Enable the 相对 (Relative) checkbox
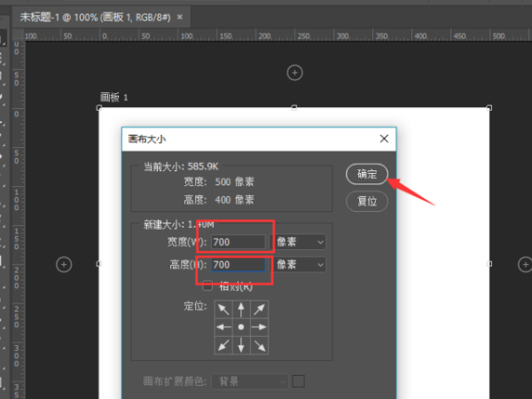The width and height of the screenshot is (532, 399). 207,286
